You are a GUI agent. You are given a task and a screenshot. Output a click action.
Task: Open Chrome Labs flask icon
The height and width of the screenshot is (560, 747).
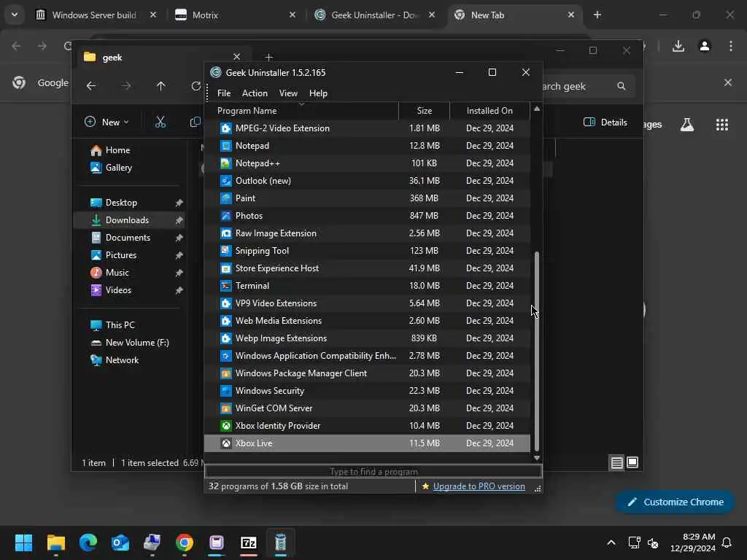point(687,125)
